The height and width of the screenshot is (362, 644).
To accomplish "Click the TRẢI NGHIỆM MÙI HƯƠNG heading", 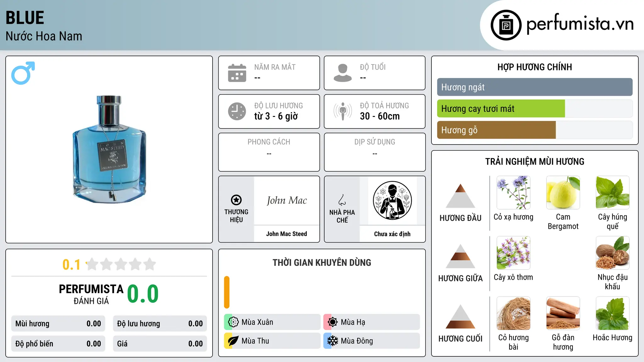I will tap(535, 162).
